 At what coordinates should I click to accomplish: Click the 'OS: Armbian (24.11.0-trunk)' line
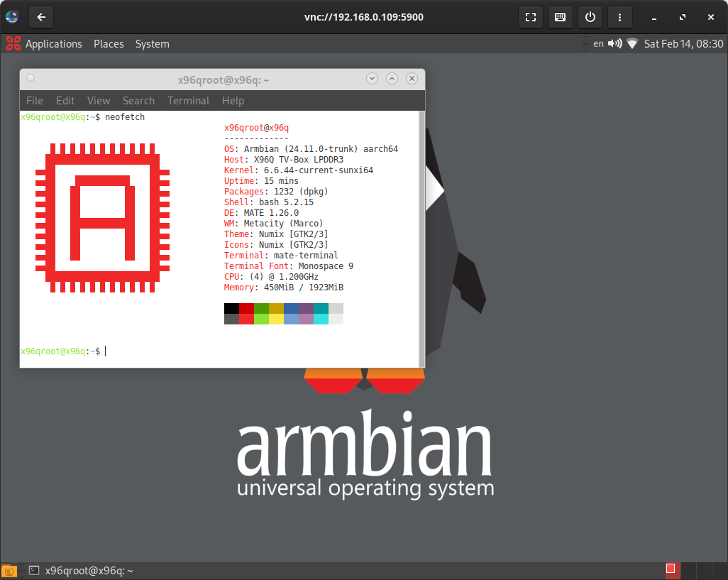click(311, 149)
